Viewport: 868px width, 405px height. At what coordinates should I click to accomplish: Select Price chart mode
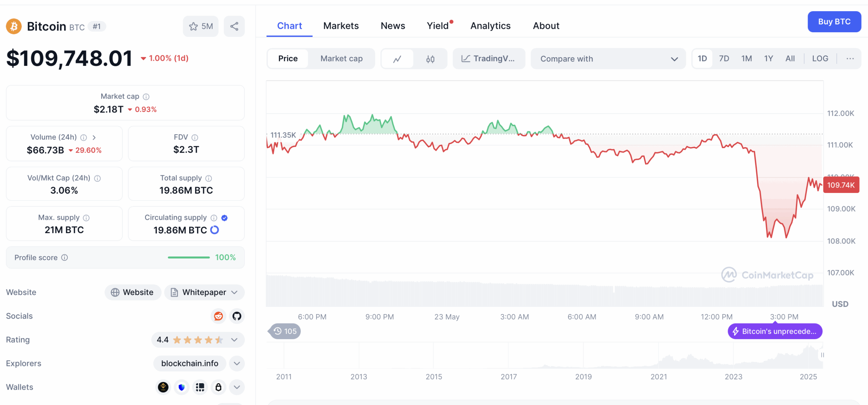coord(288,59)
